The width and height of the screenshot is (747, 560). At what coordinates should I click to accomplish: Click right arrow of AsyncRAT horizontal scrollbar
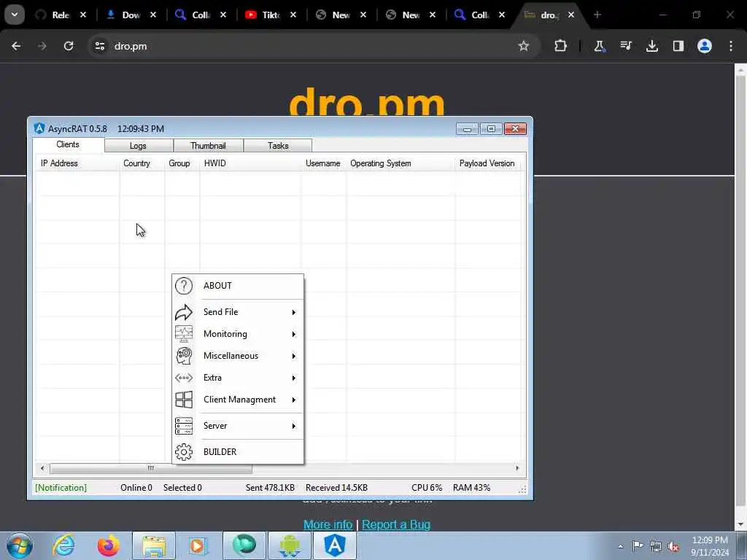click(517, 469)
